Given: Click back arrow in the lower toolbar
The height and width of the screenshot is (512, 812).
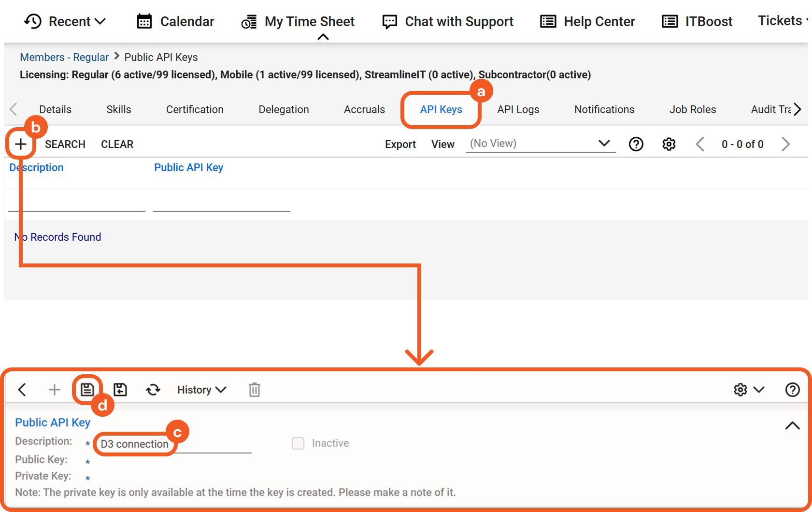Looking at the screenshot, I should [22, 390].
